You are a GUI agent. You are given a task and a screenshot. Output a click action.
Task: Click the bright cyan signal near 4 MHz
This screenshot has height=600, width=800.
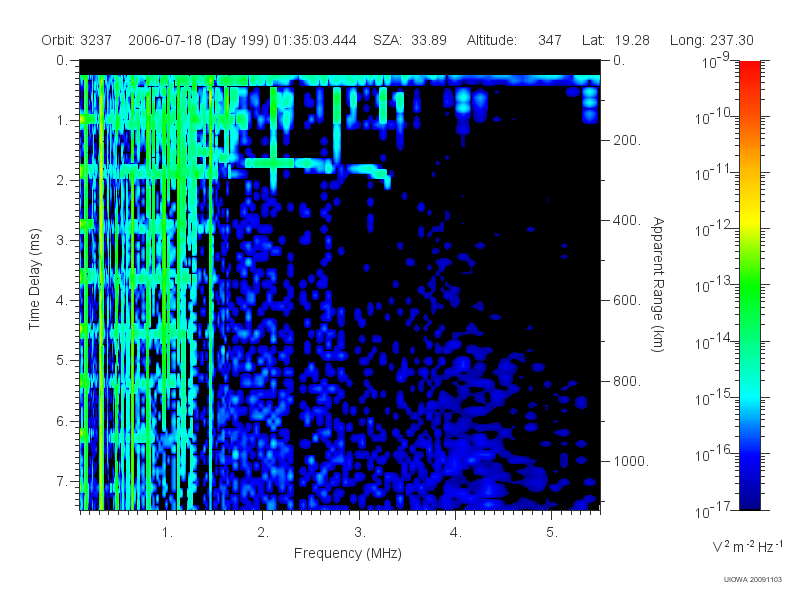pos(463,102)
